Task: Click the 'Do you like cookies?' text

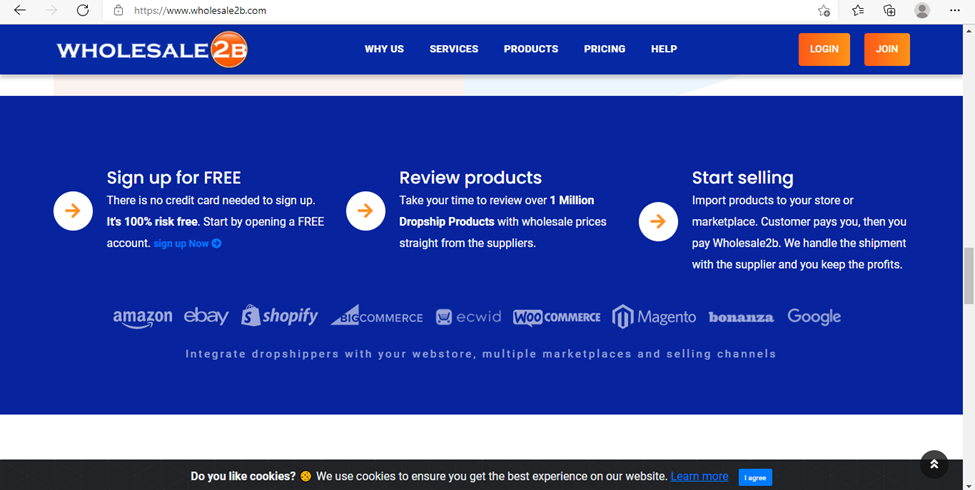Action: [243, 476]
